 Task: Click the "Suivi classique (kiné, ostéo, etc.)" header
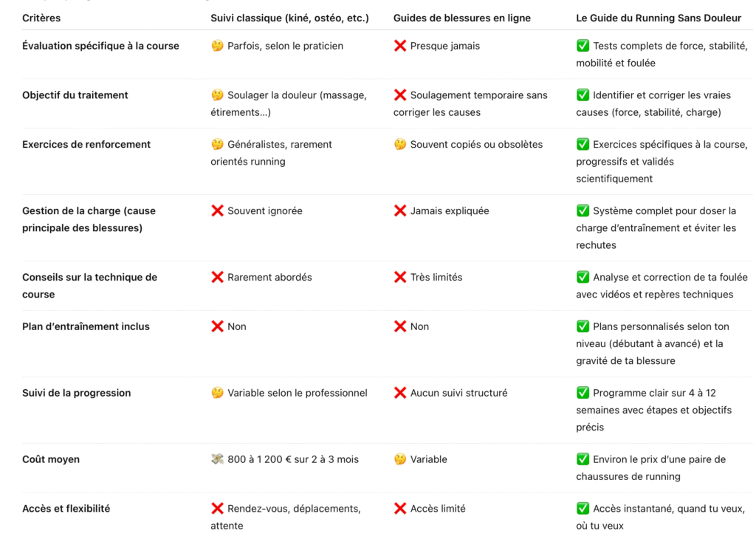[x=289, y=18]
